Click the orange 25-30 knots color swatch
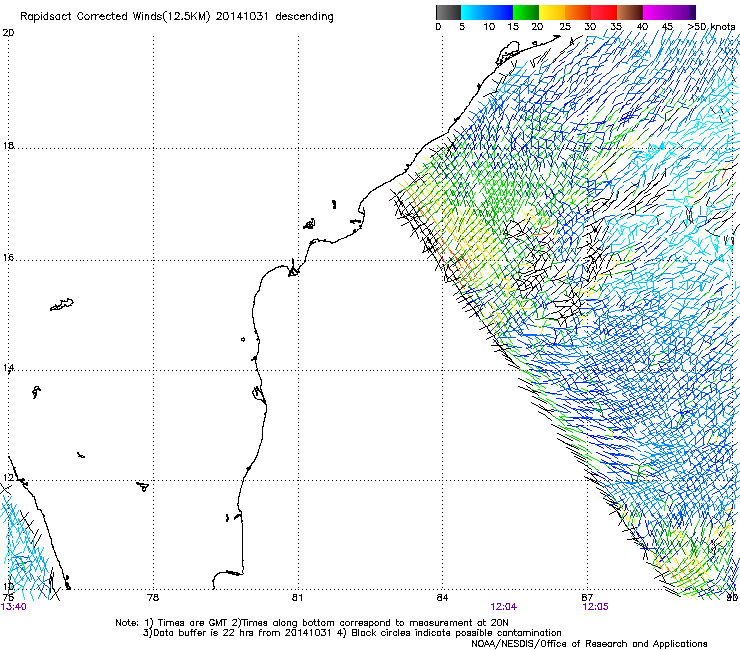This screenshot has height=650, width=740. pyautogui.click(x=578, y=12)
